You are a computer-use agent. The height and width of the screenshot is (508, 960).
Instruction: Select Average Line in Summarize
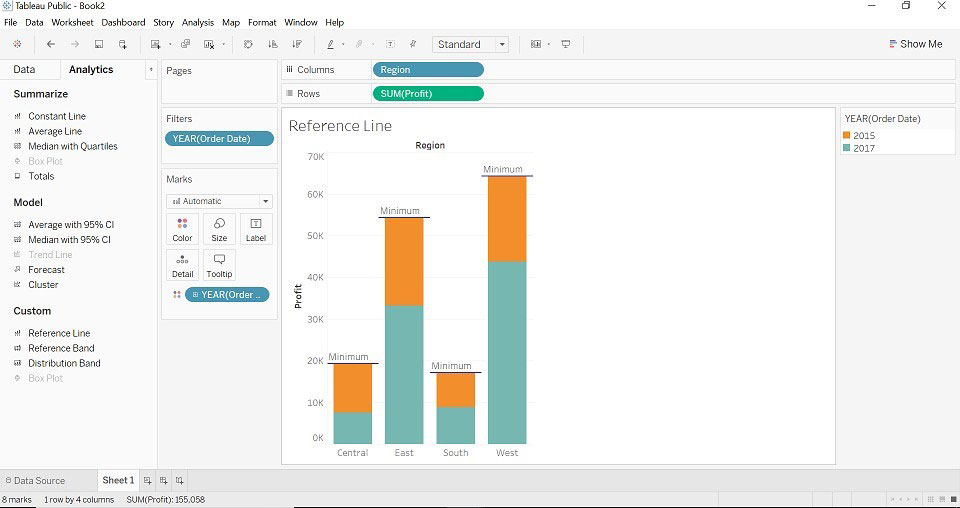tap(55, 131)
